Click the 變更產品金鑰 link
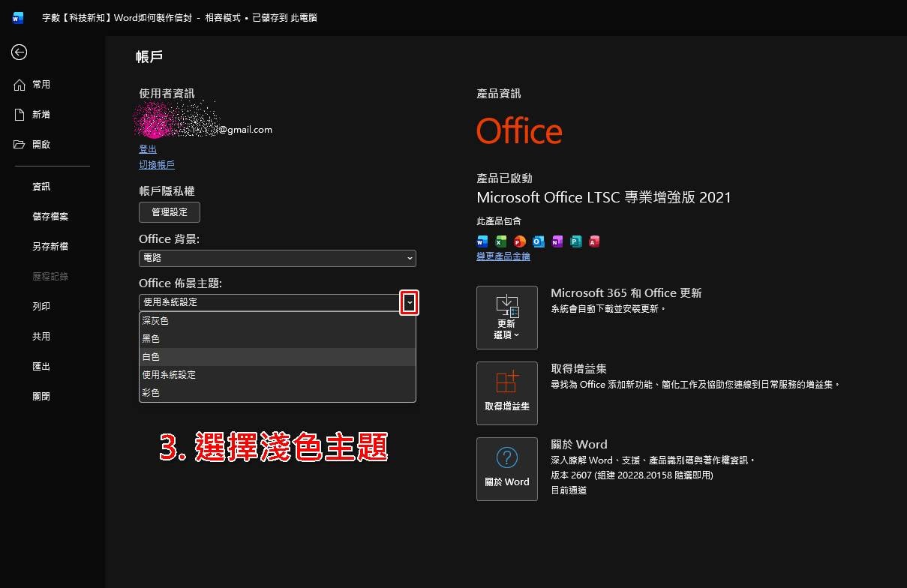Viewport: 907px width, 588px height. [x=503, y=256]
